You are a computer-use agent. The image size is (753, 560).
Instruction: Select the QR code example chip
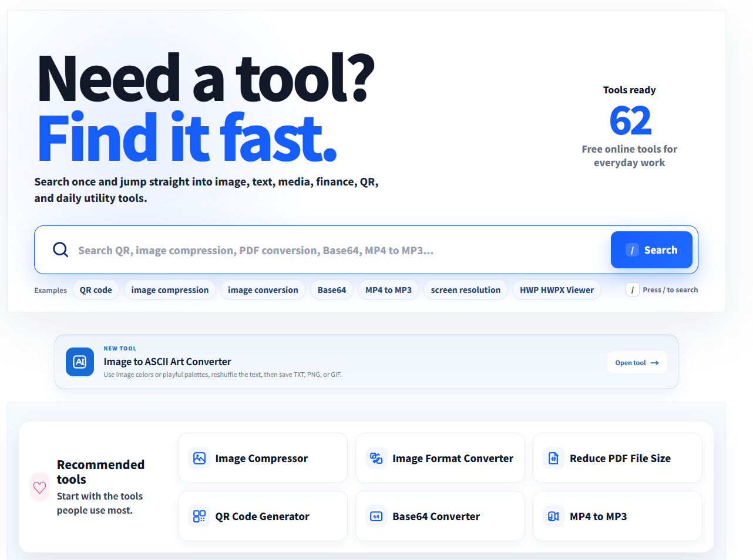tap(96, 290)
